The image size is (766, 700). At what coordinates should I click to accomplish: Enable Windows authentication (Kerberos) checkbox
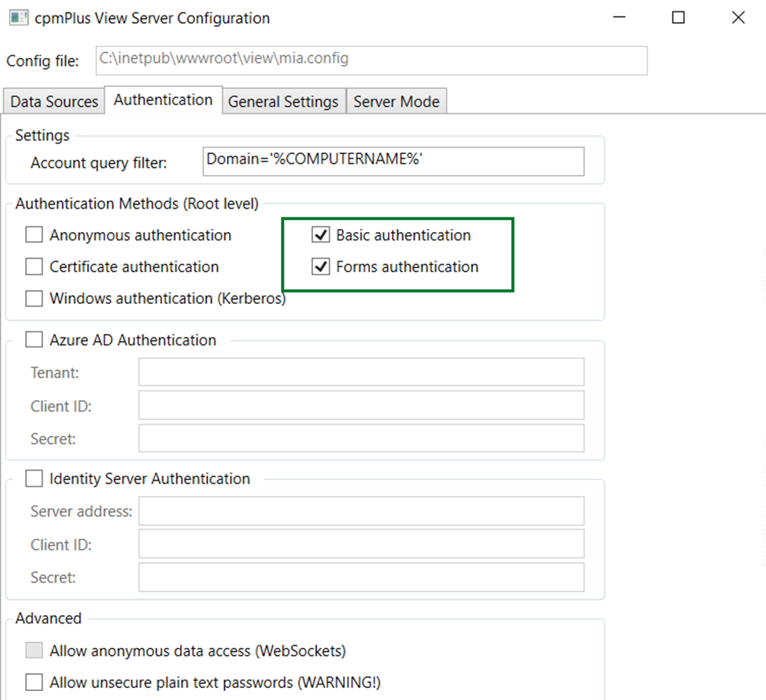coord(33,298)
